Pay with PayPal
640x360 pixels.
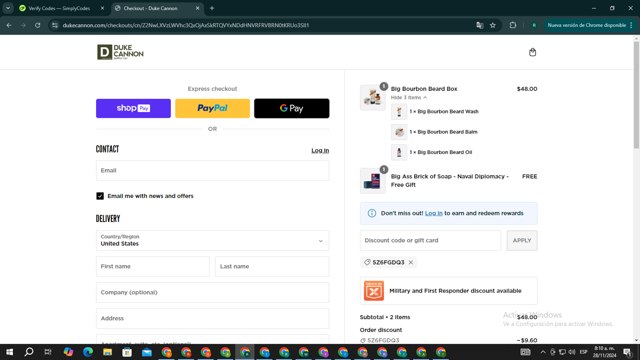tap(212, 108)
